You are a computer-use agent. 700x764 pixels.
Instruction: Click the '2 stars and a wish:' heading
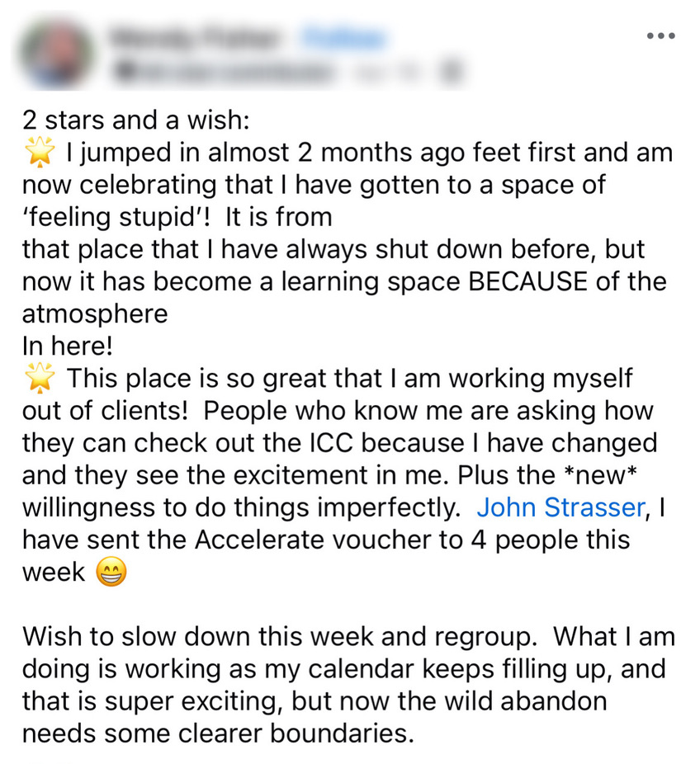135,120
